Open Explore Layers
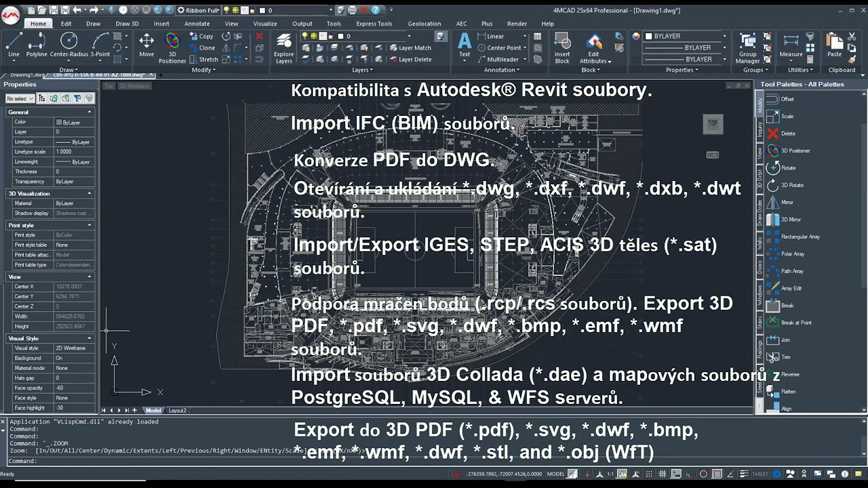 point(283,47)
